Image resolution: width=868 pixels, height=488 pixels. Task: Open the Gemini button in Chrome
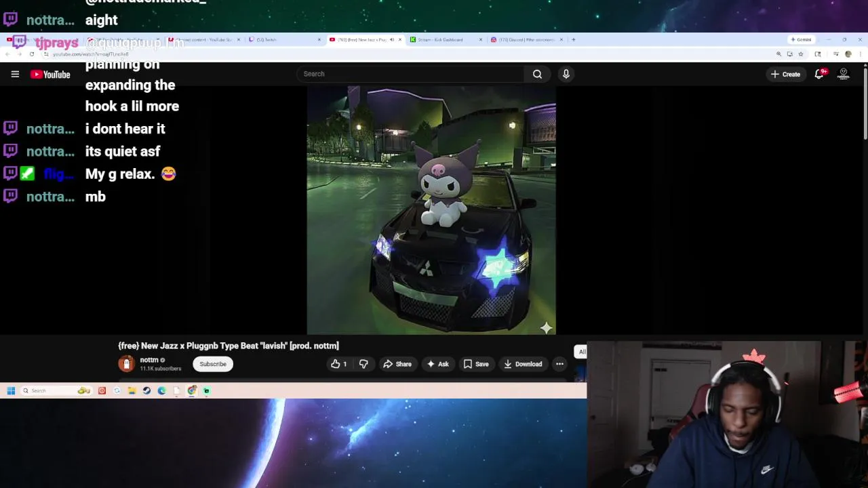tap(802, 39)
